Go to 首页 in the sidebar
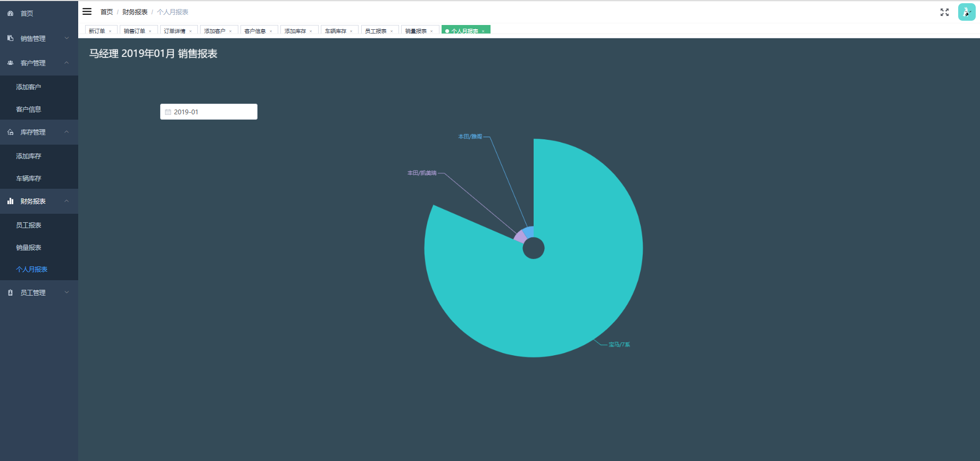Viewport: 980px width, 461px height. 39,13
